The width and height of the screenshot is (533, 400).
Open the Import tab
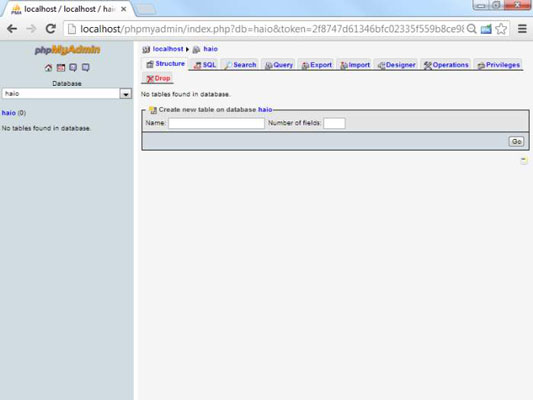(355, 65)
